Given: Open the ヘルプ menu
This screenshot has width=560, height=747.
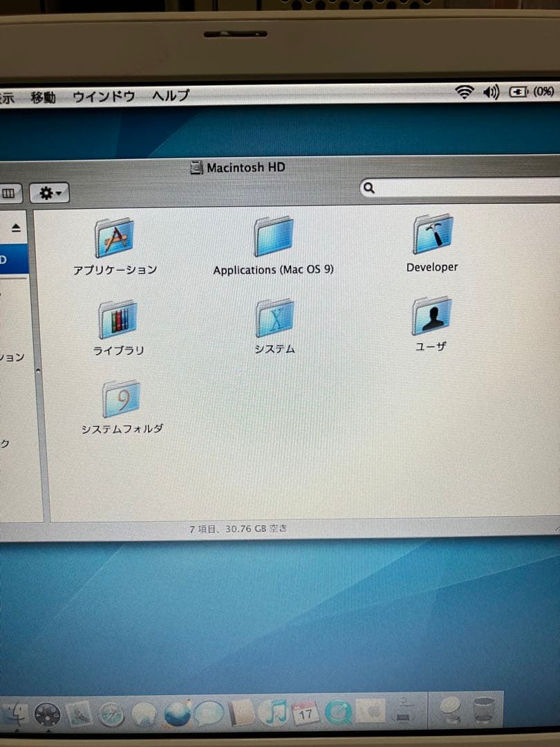Looking at the screenshot, I should pos(171,95).
